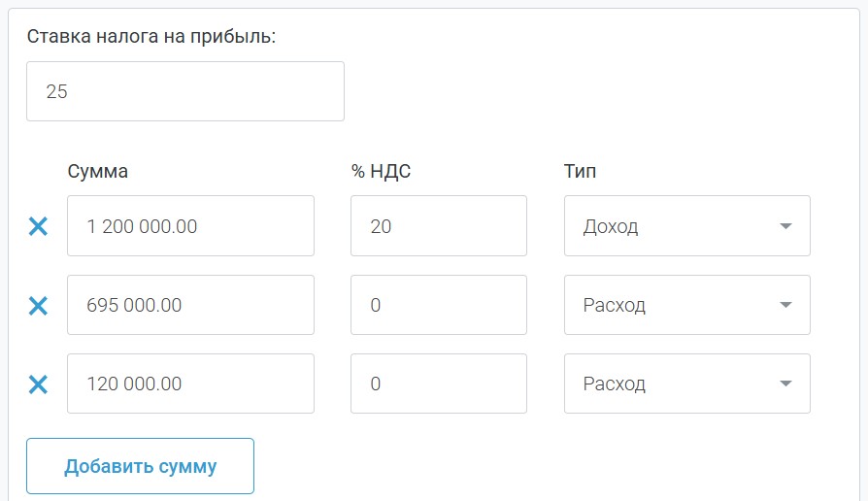Focus the VAT percent field showing 20

click(x=438, y=226)
